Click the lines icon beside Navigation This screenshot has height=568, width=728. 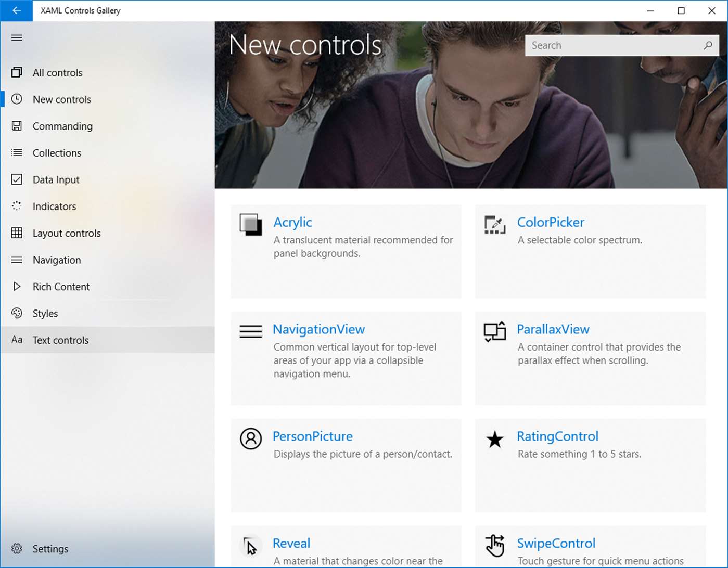tap(17, 260)
